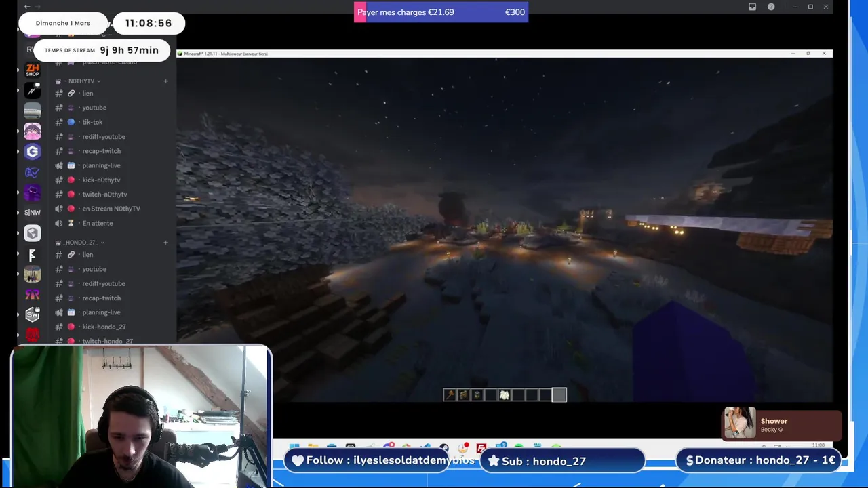Open the purple Enderman server icon
868x488 pixels.
coord(32,192)
